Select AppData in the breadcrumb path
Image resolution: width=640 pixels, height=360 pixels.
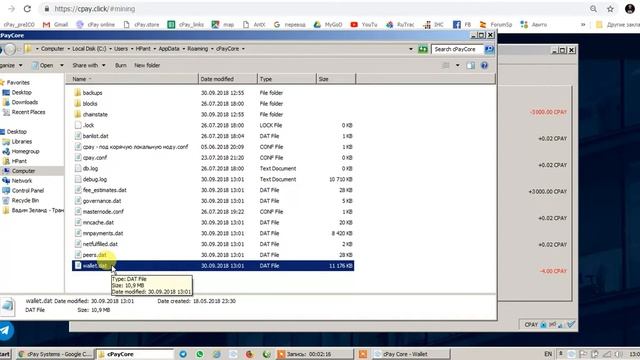tap(169, 49)
